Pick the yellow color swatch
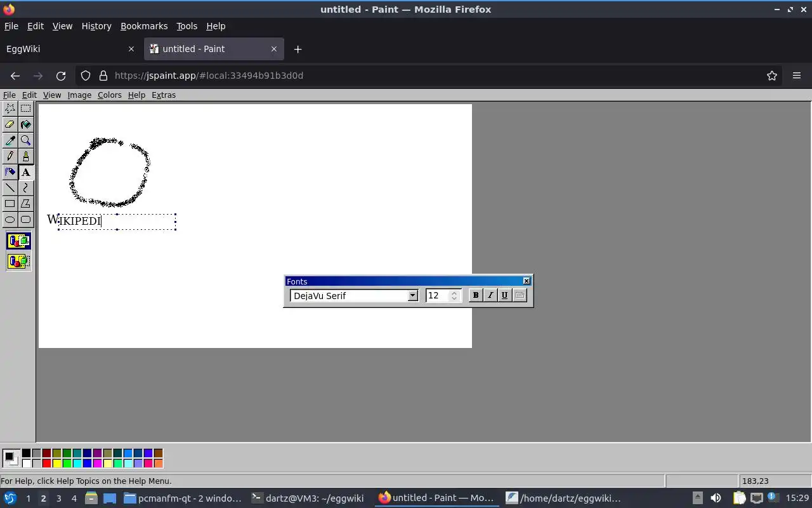 click(x=56, y=464)
